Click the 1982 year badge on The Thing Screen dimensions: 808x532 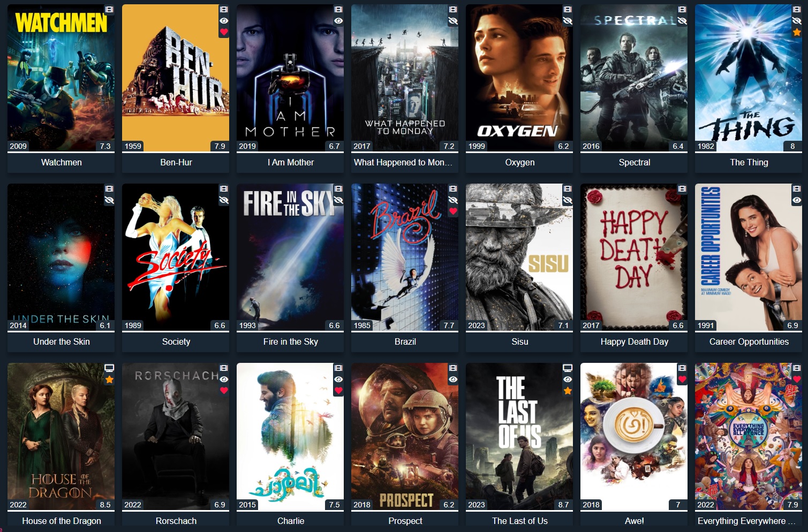(x=706, y=146)
